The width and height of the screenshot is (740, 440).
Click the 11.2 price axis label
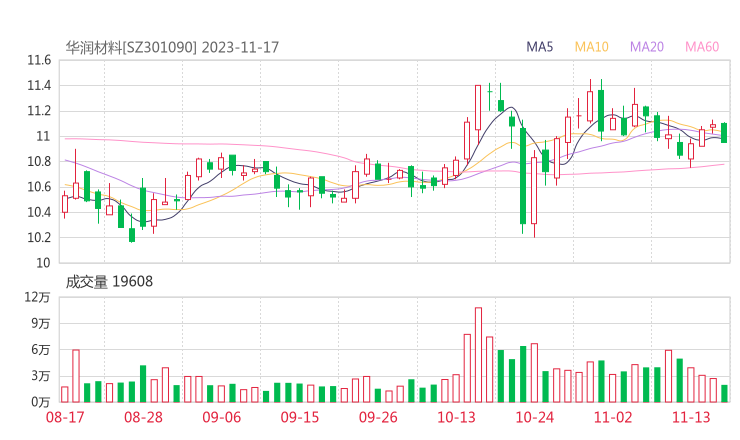[x=39, y=111]
